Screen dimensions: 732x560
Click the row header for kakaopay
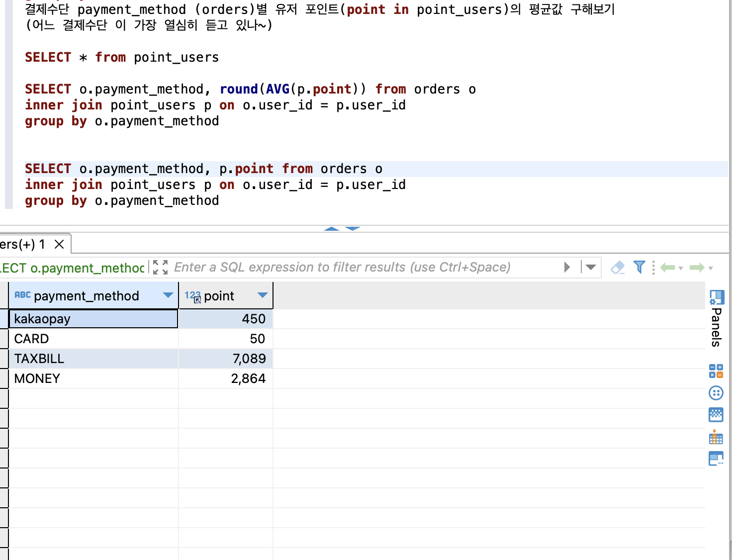(4, 319)
